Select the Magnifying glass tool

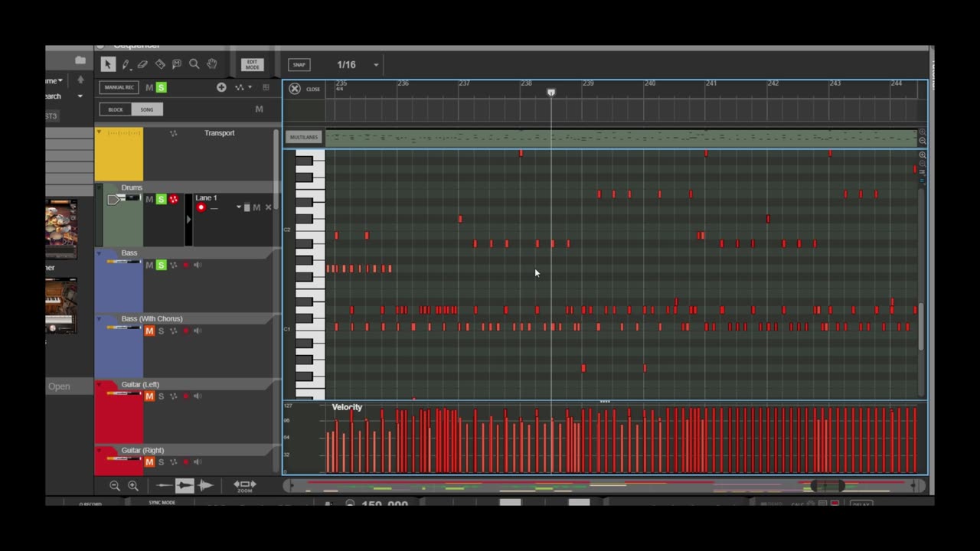click(194, 64)
